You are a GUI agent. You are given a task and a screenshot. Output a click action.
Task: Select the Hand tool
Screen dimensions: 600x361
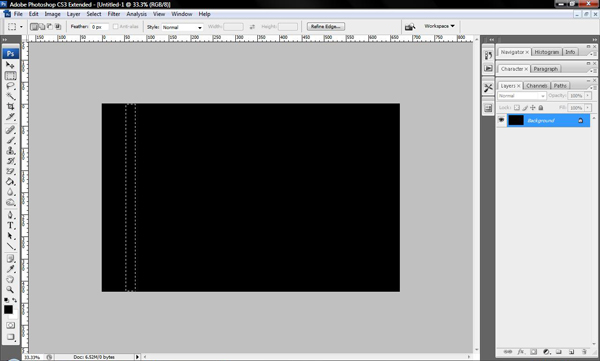10,279
